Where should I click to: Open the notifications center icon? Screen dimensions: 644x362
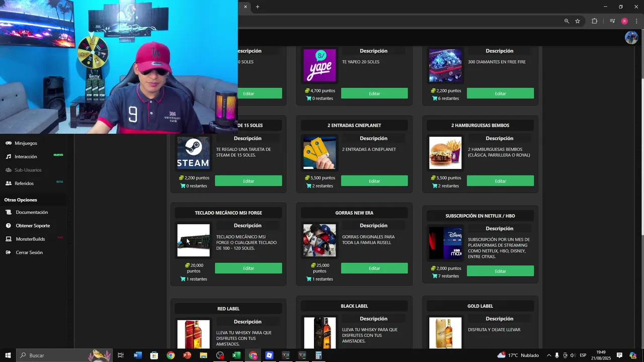[619, 355]
